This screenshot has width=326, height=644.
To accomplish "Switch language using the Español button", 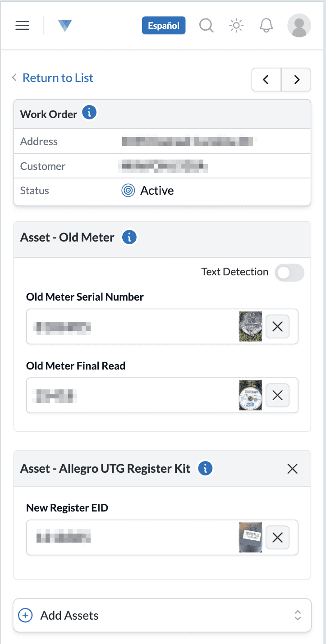I will tap(163, 25).
